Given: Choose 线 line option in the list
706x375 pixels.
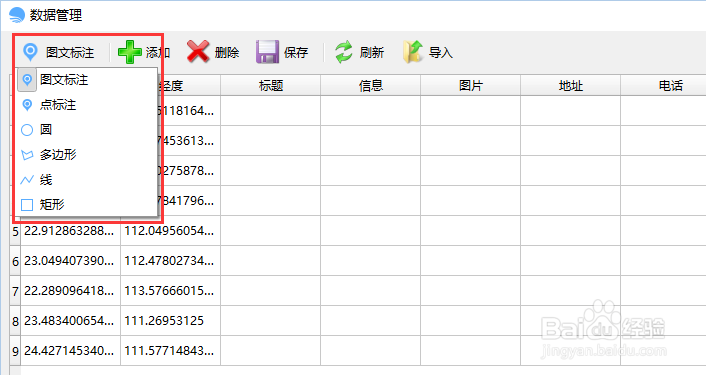Looking at the screenshot, I should tap(87, 180).
